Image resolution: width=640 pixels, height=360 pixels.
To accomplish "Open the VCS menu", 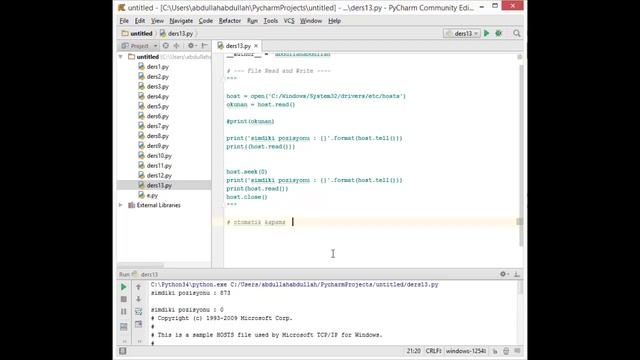I will click(289, 21).
